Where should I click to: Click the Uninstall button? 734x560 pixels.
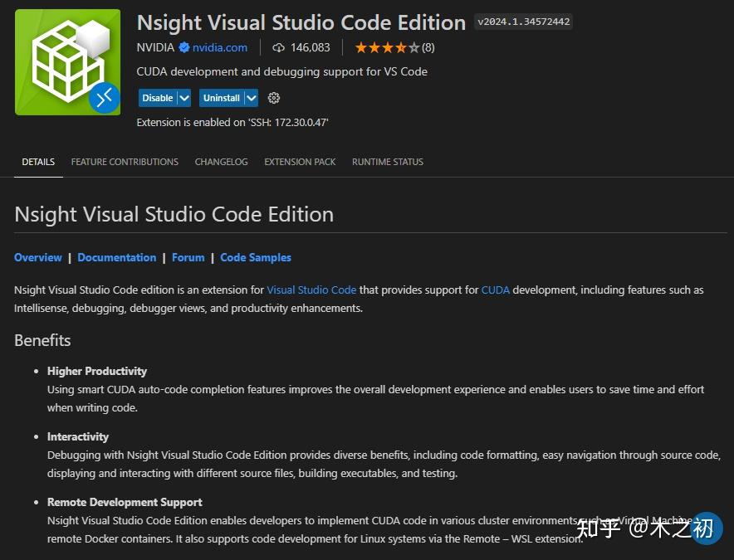221,98
